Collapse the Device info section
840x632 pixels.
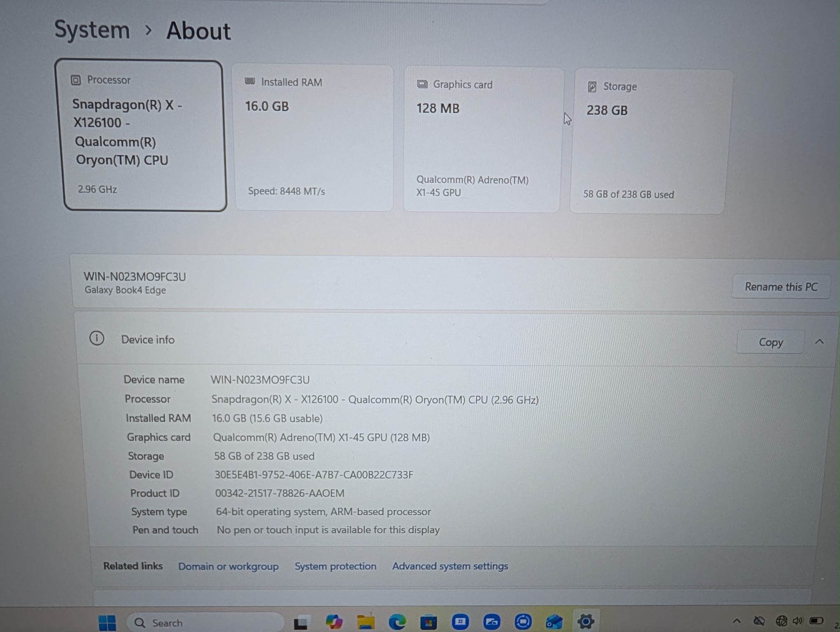(x=819, y=342)
